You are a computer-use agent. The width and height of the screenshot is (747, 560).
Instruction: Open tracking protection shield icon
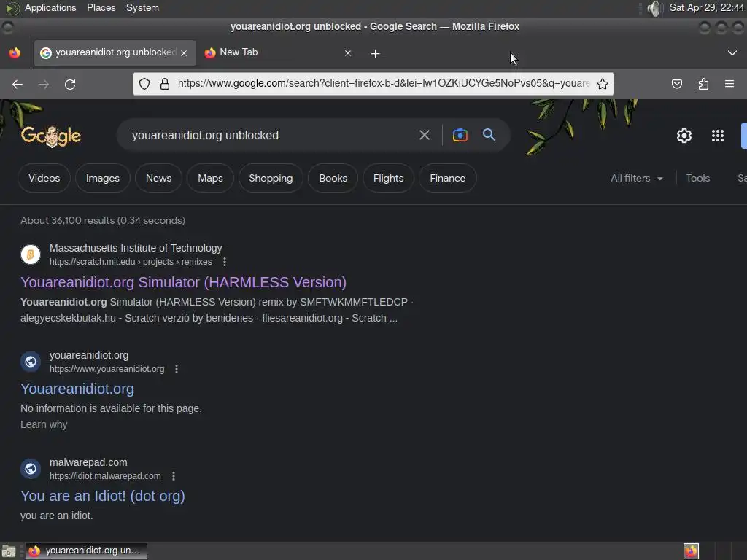point(144,84)
